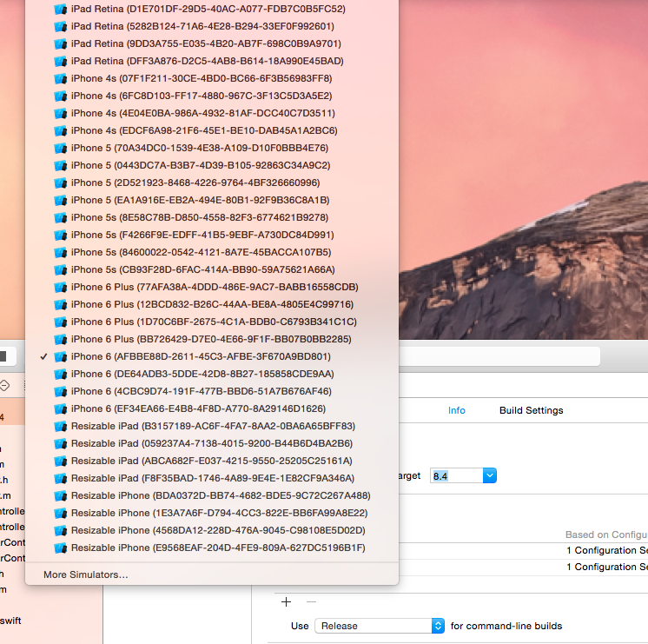Click the 'Based on Configu' column header
Image resolution: width=648 pixels, height=644 pixels.
[x=606, y=534]
